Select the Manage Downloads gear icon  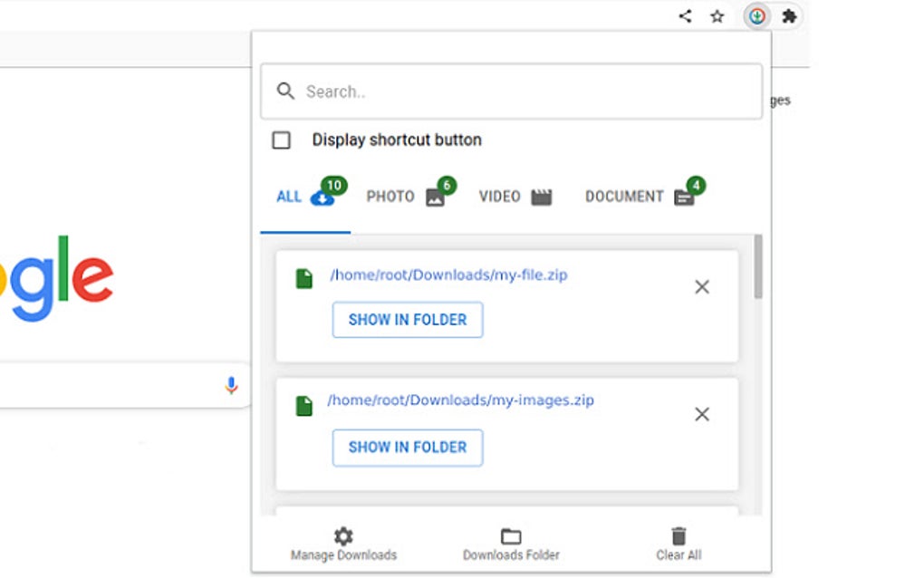(342, 536)
